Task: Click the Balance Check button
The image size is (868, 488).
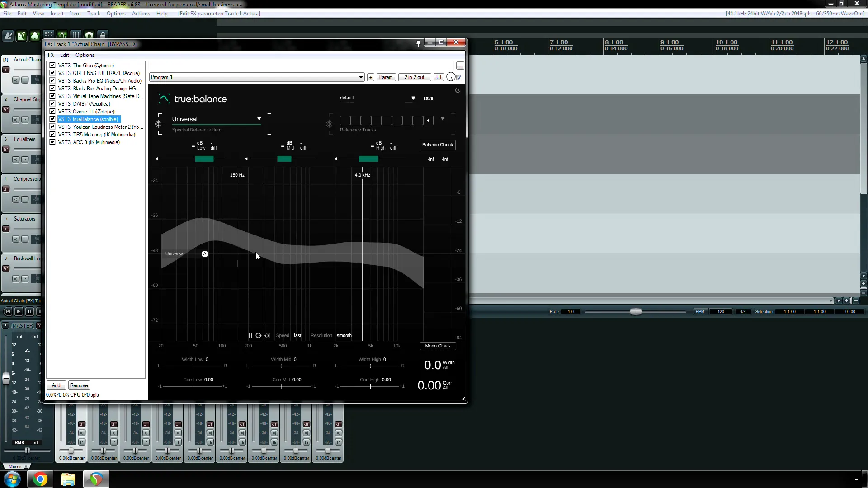Action: pos(438,145)
